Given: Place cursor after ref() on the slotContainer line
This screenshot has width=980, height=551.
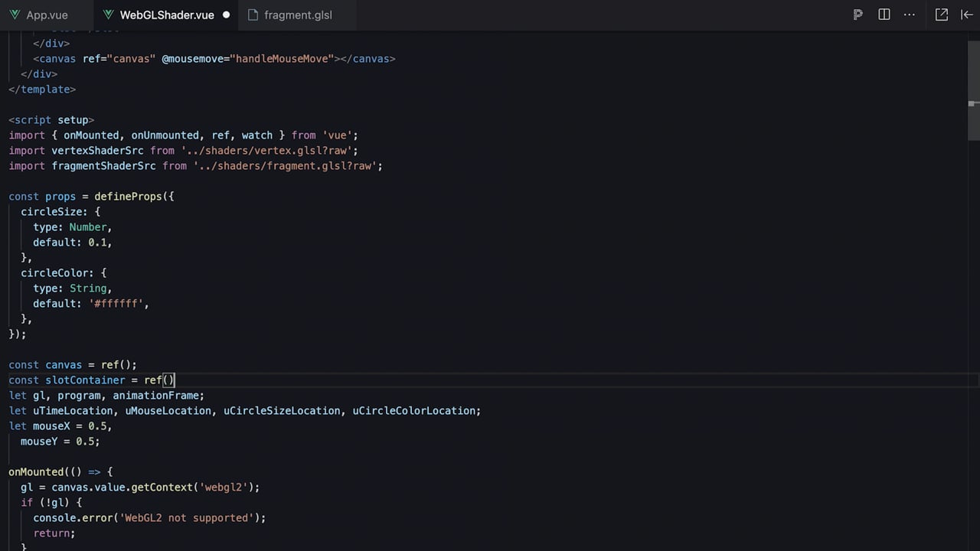Looking at the screenshot, I should [x=175, y=380].
